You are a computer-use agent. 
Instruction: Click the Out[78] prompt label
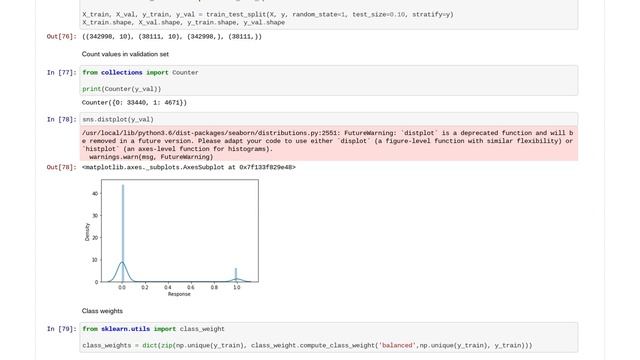point(61,167)
